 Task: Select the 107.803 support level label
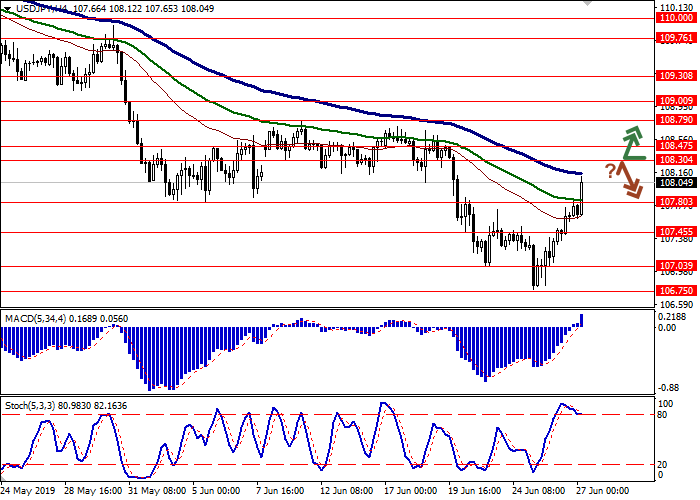coord(676,202)
